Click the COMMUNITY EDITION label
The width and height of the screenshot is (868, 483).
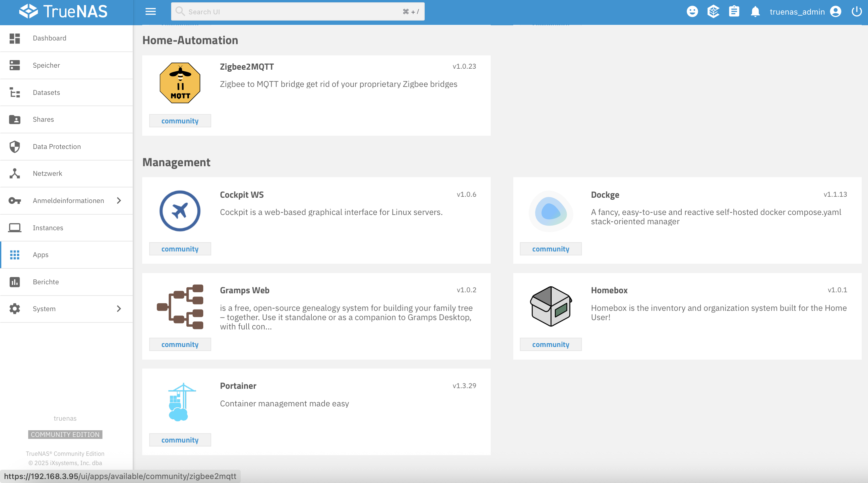click(65, 435)
